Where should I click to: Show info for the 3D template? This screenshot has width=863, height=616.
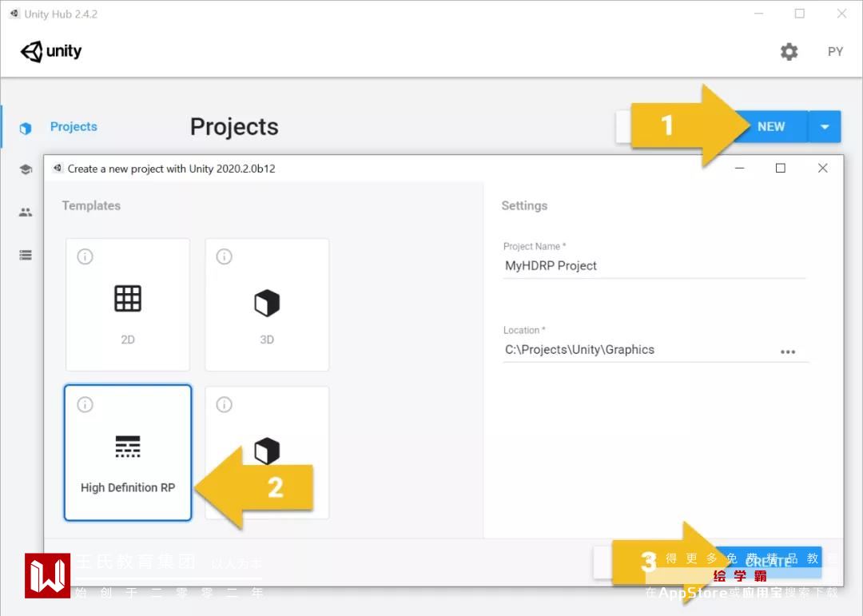click(224, 256)
